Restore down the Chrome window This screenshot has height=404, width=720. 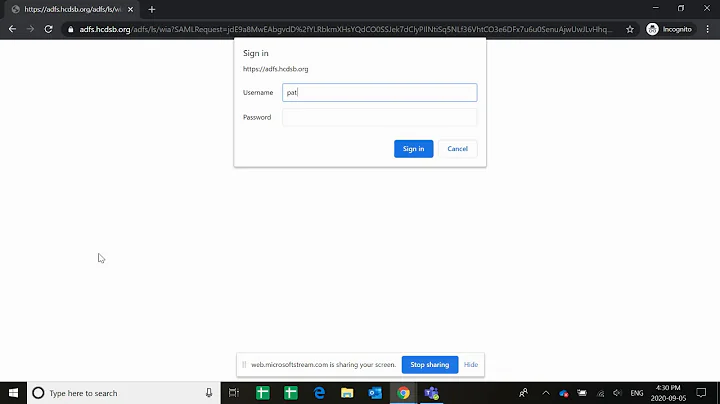tap(681, 8)
